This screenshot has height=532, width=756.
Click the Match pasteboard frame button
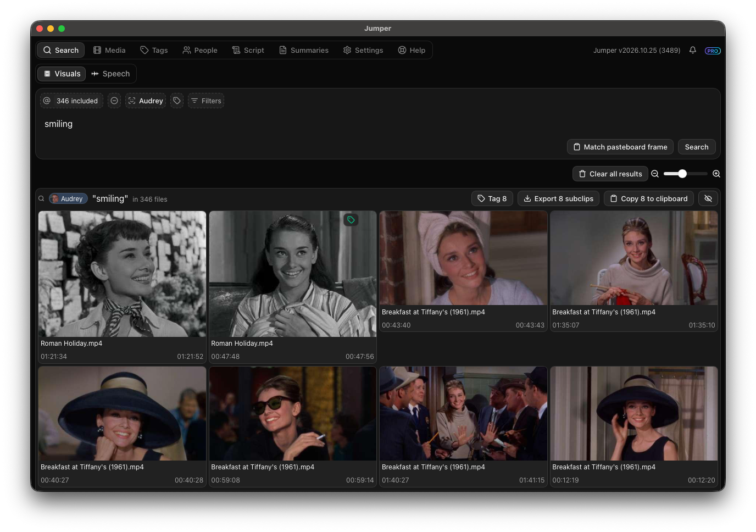[x=620, y=147]
